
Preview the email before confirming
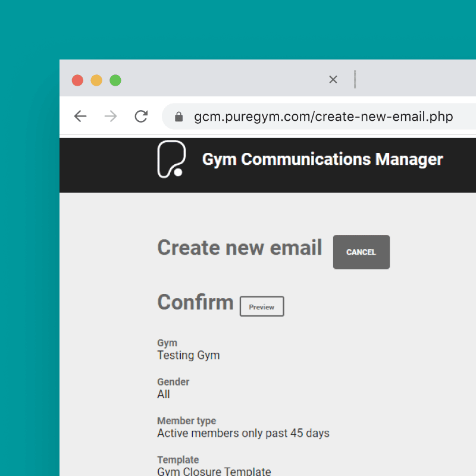261,306
